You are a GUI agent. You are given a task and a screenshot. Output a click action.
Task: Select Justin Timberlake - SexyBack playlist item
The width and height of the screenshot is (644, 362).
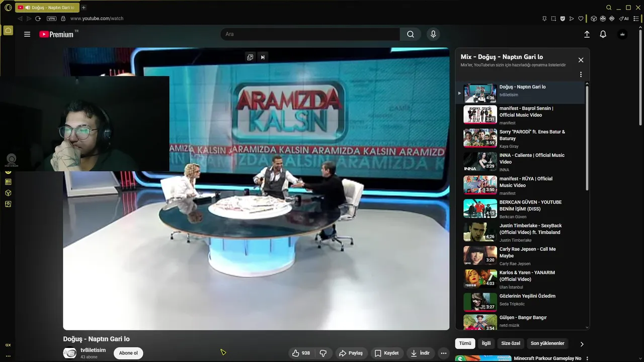[x=520, y=232]
